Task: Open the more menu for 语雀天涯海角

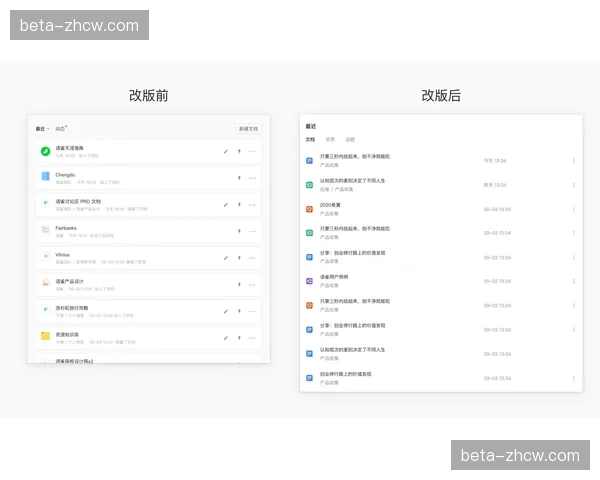Action: coord(252,152)
